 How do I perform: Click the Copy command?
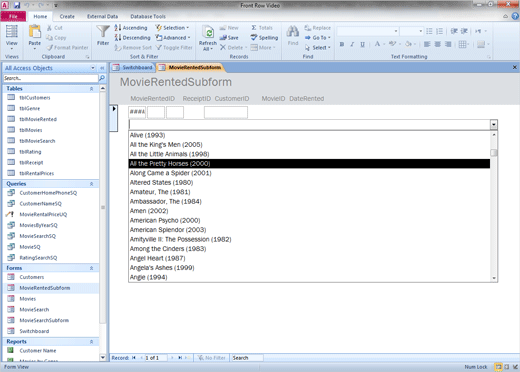(x=56, y=38)
